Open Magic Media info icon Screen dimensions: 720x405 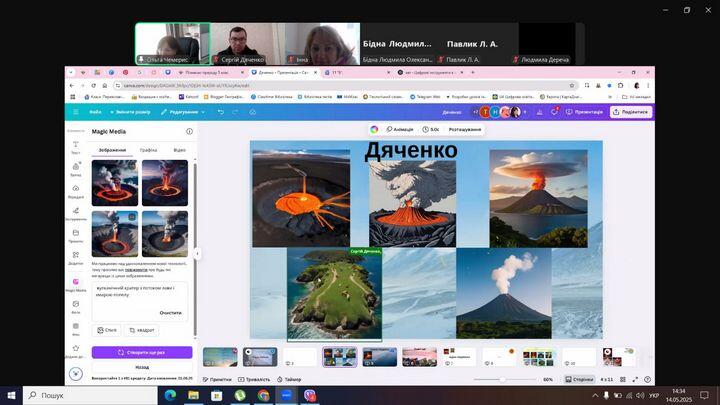189,131
